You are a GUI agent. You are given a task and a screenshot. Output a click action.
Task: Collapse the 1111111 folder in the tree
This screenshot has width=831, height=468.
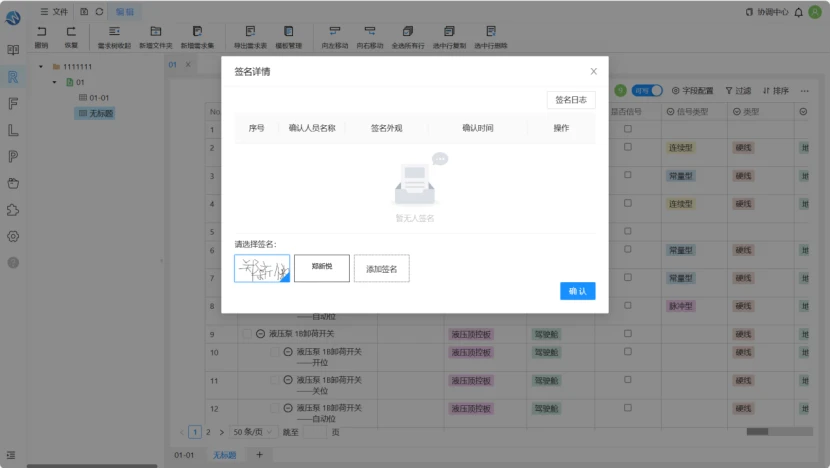tap(41, 67)
